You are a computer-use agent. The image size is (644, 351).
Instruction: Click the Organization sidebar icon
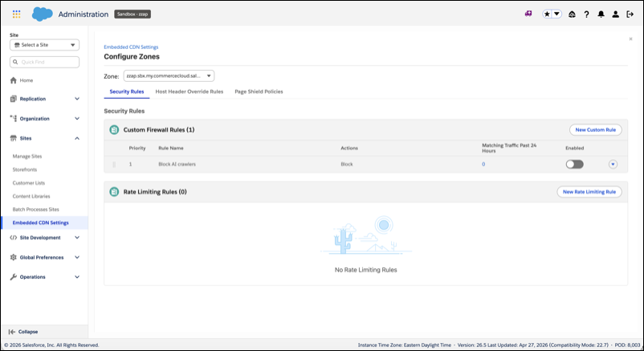(14, 118)
